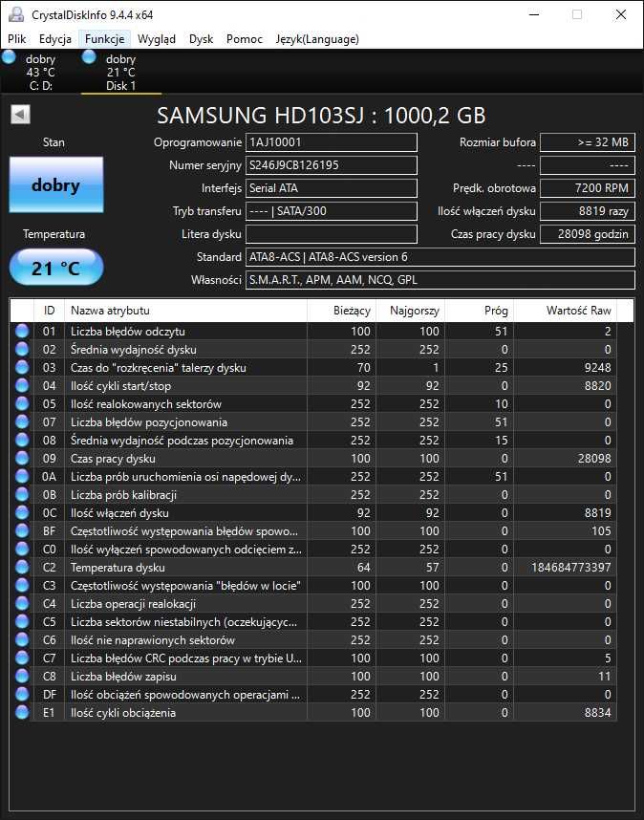The height and width of the screenshot is (820, 644).
Task: Click the Próg column header
Action: click(480, 311)
